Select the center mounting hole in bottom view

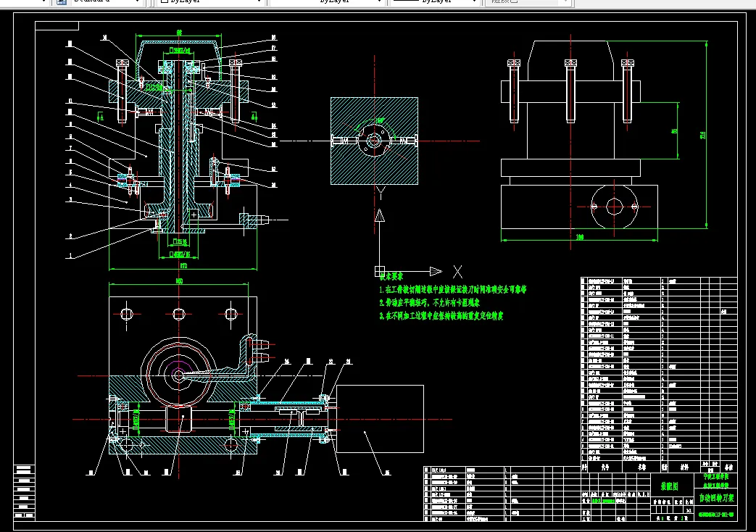tap(179, 315)
